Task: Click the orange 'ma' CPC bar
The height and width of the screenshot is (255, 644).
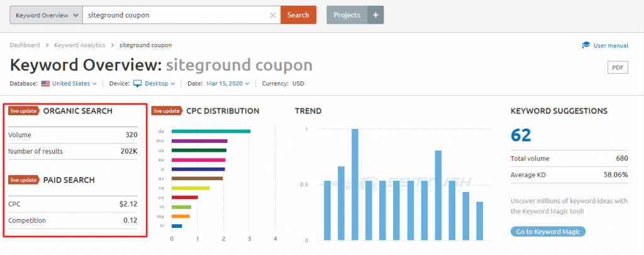Action: tap(180, 217)
